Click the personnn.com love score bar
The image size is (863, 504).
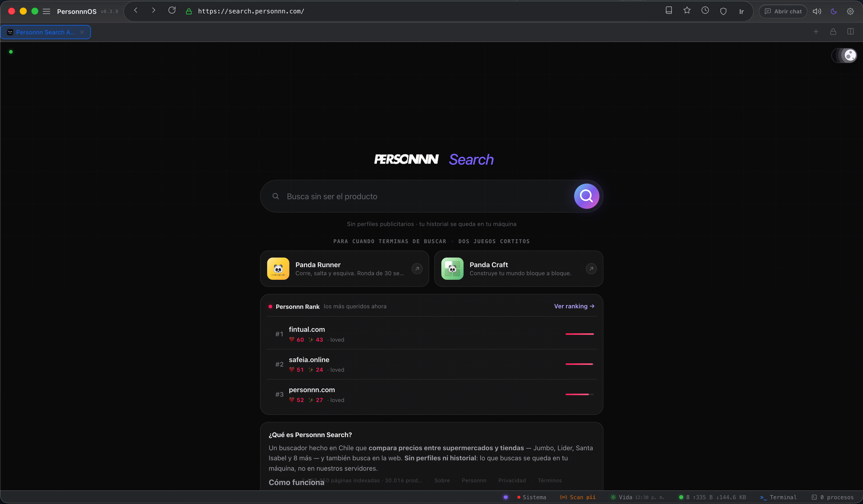click(579, 394)
